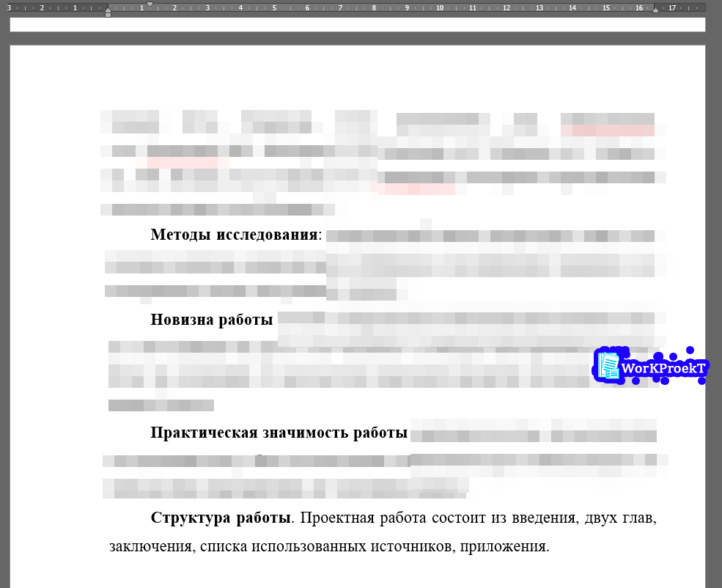Click the first-line indent marker on the ruler
Viewport: 722px width, 588px height.
150,5
